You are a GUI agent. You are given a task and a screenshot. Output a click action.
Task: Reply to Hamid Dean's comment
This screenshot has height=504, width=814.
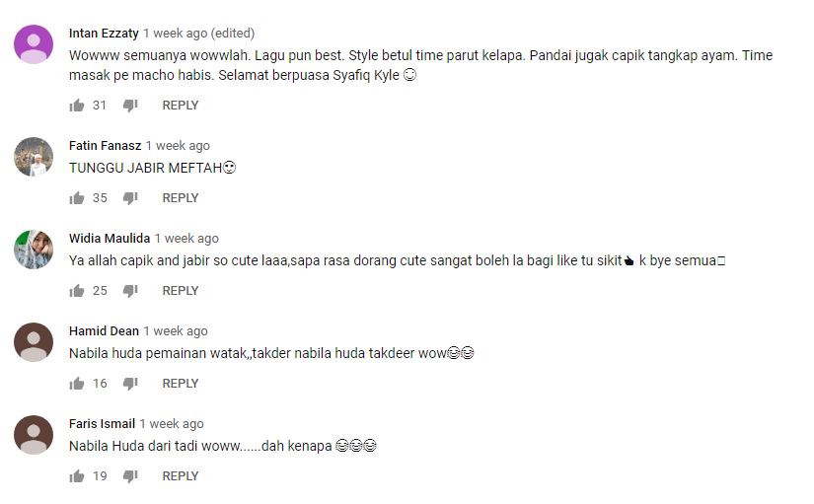click(x=181, y=384)
